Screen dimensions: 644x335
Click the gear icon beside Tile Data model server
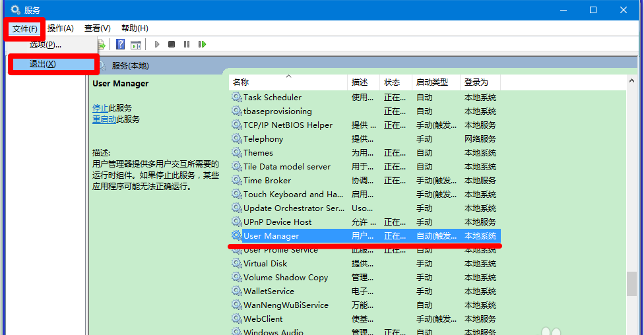tap(237, 167)
